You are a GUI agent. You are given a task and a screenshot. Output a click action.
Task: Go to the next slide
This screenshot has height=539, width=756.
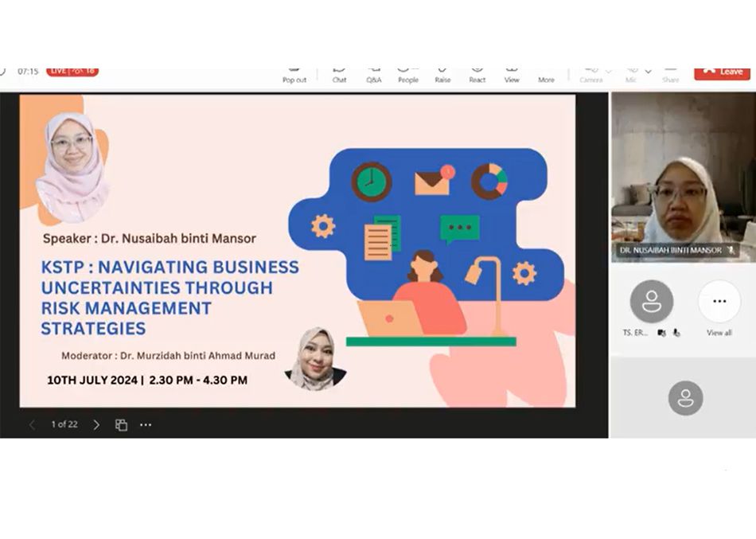96,425
